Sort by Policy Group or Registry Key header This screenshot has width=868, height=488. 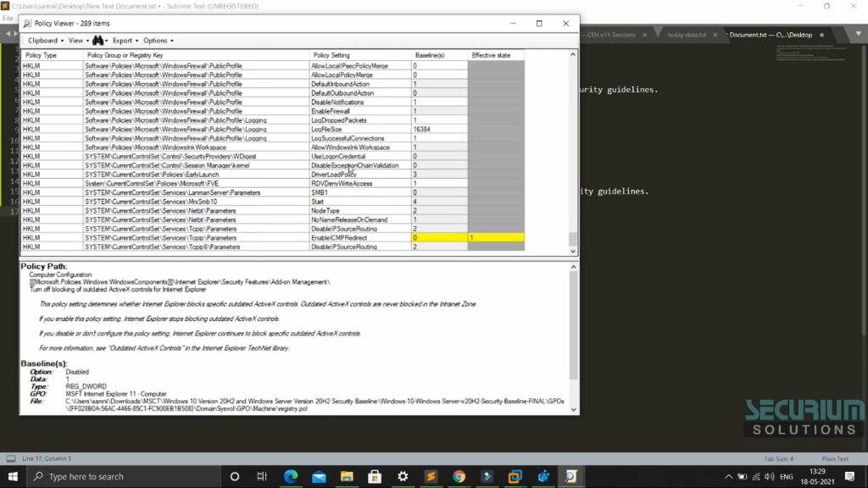click(x=196, y=55)
